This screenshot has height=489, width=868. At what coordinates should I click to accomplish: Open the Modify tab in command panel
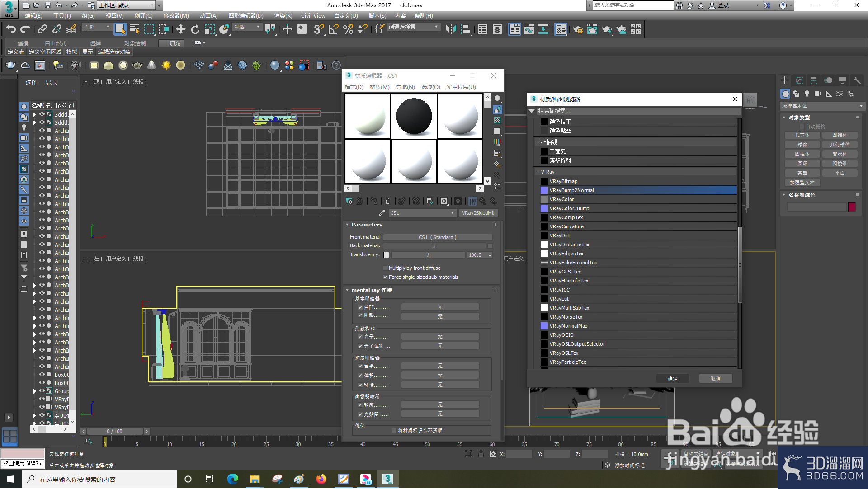pyautogui.click(x=799, y=80)
